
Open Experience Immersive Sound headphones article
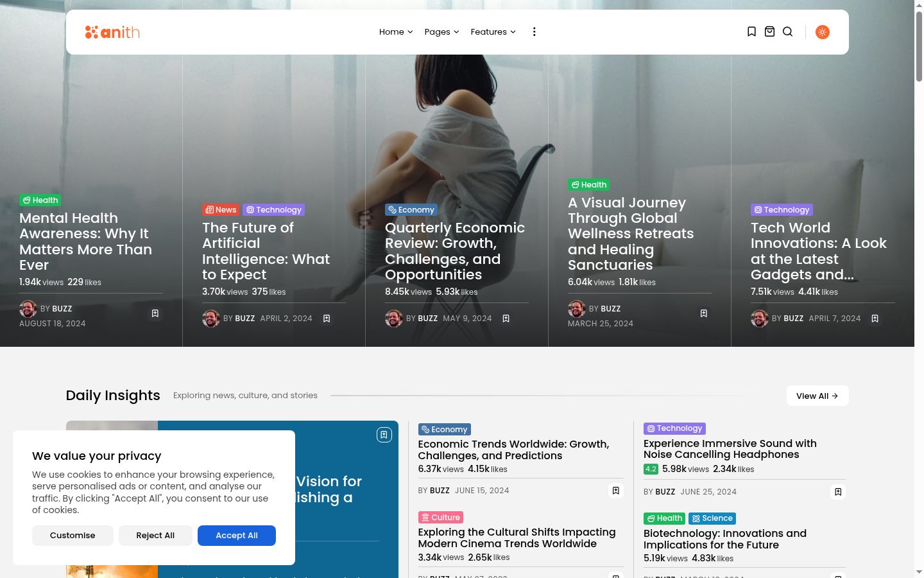click(730, 449)
